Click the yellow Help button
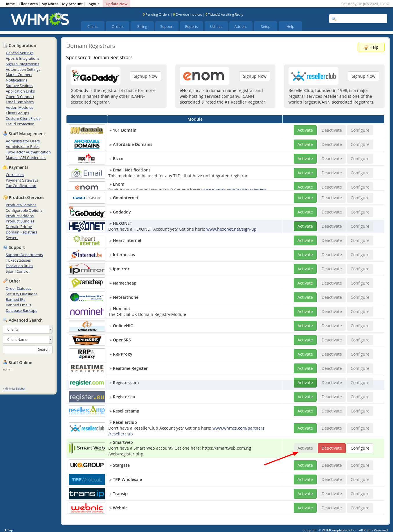393x532 pixels. point(371,47)
